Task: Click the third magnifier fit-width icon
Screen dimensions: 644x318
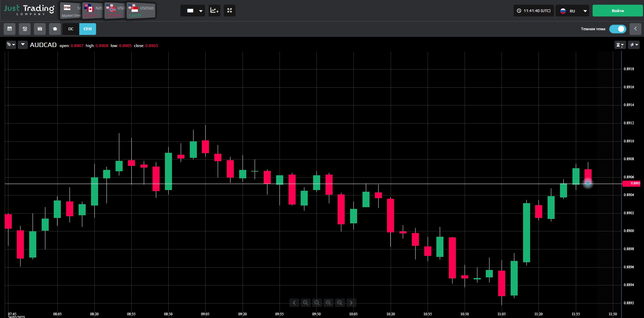Action: [x=328, y=303]
